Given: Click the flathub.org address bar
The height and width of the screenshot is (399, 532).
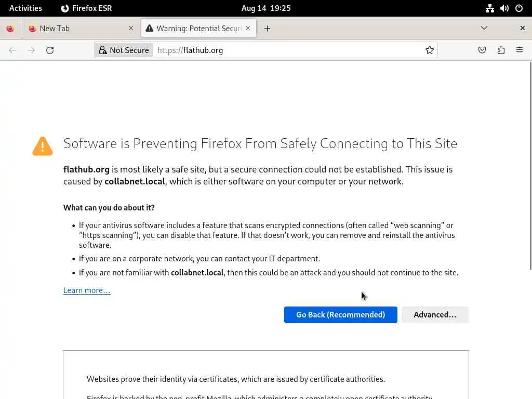Looking at the screenshot, I should tap(286, 50).
